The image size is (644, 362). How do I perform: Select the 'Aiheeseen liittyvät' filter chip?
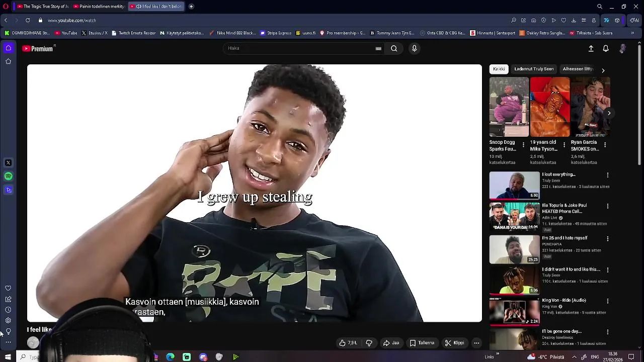point(578,69)
